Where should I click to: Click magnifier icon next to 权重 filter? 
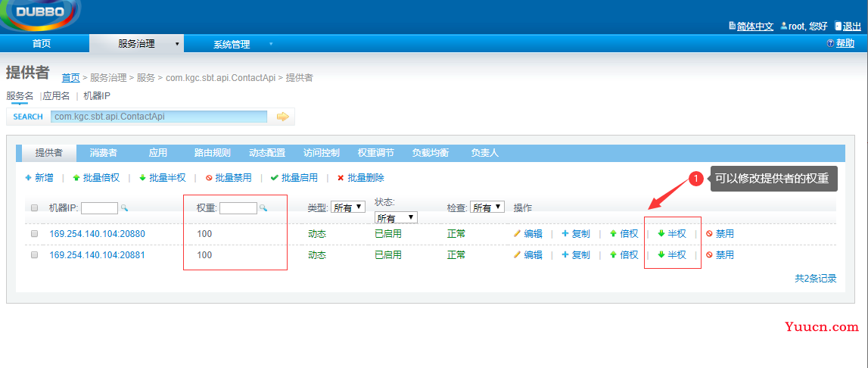point(263,207)
